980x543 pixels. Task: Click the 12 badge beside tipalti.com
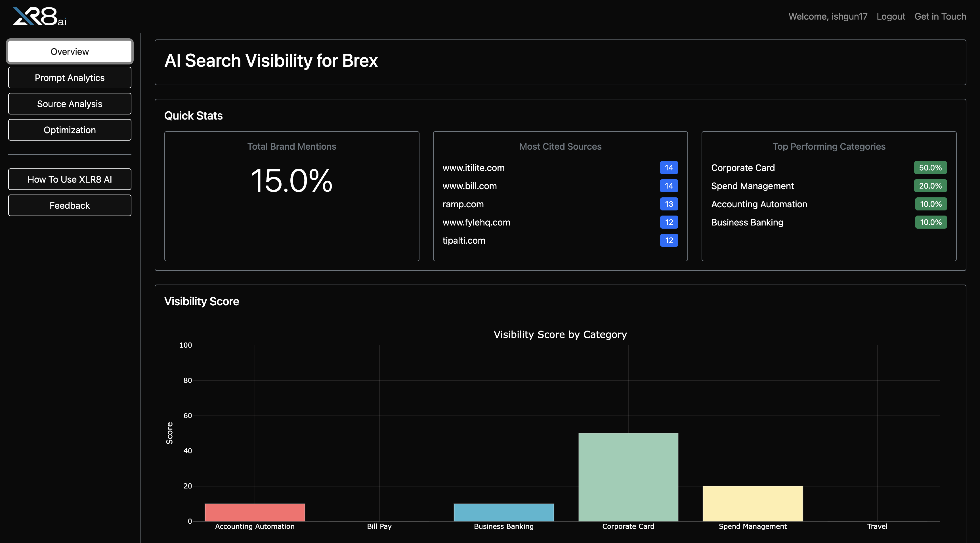click(x=669, y=241)
